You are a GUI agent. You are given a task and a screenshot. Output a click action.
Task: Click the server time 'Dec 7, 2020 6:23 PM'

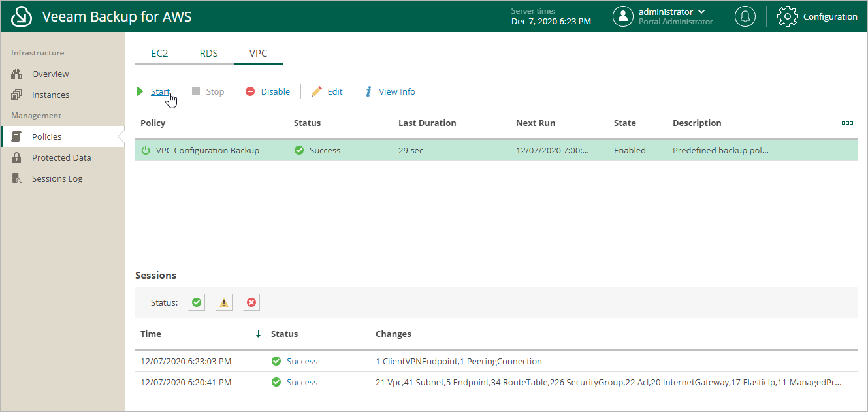coord(551,22)
